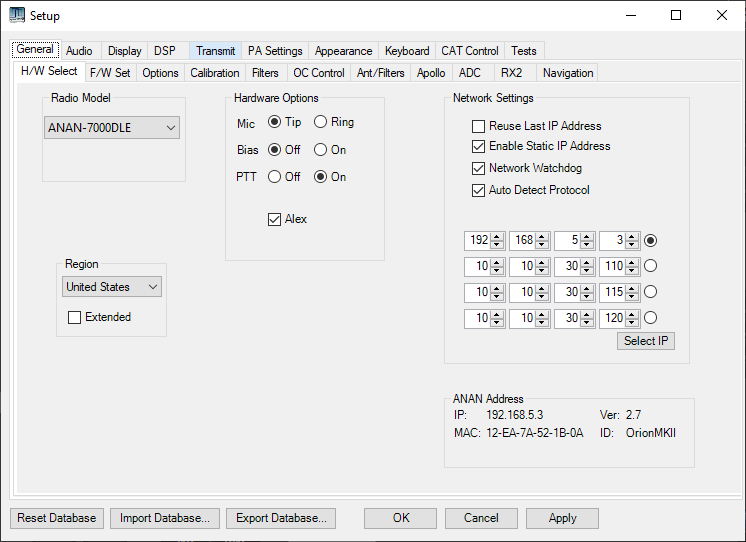Image resolution: width=746 pixels, height=542 pixels.
Task: Maximize the Setup window
Action: 676,15
